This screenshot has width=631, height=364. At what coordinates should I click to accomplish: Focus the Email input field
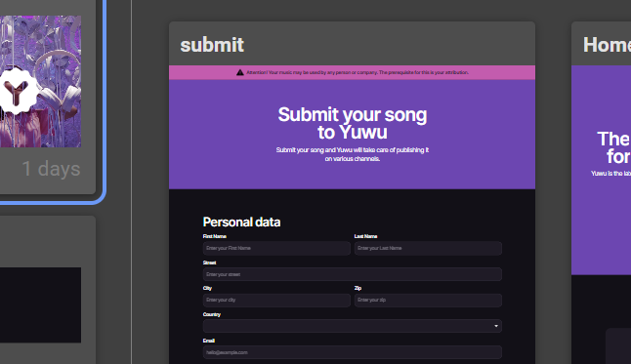pos(352,352)
